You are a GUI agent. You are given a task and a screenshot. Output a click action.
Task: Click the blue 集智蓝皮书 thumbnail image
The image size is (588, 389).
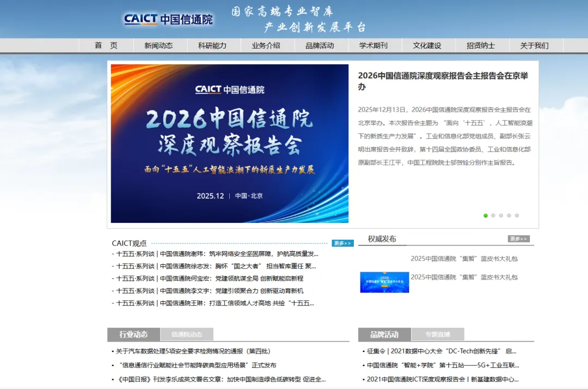(x=384, y=282)
